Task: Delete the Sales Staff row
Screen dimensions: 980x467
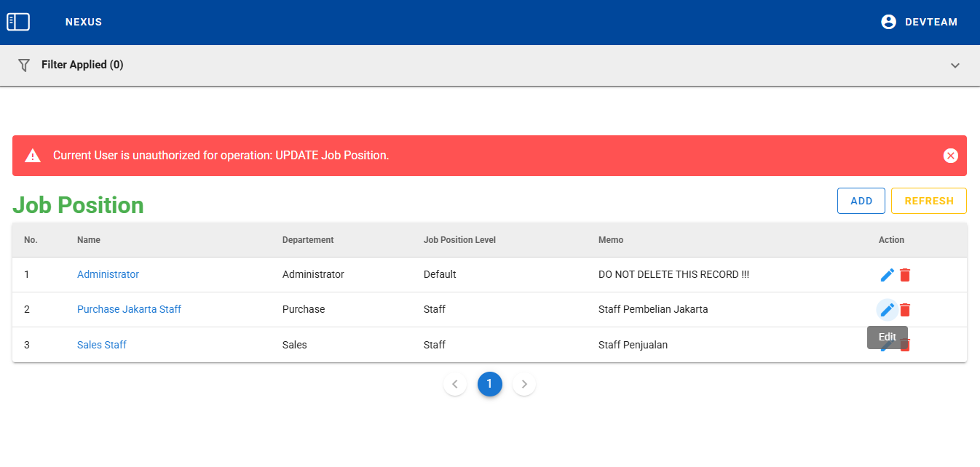Action: coord(905,346)
